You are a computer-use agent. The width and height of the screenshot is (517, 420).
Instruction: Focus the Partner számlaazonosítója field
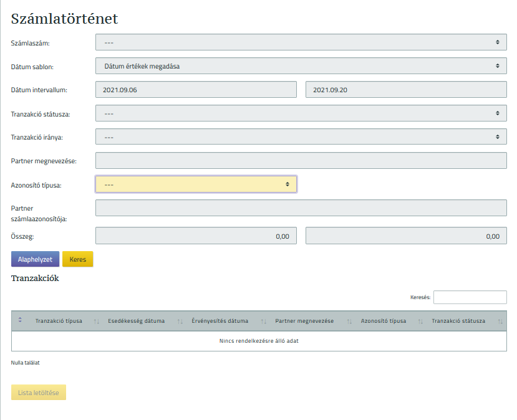[301, 208]
